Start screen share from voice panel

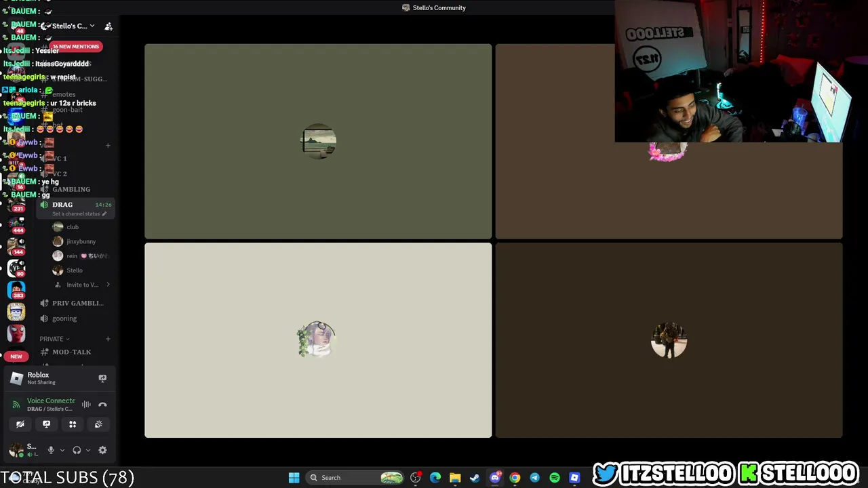(x=46, y=424)
